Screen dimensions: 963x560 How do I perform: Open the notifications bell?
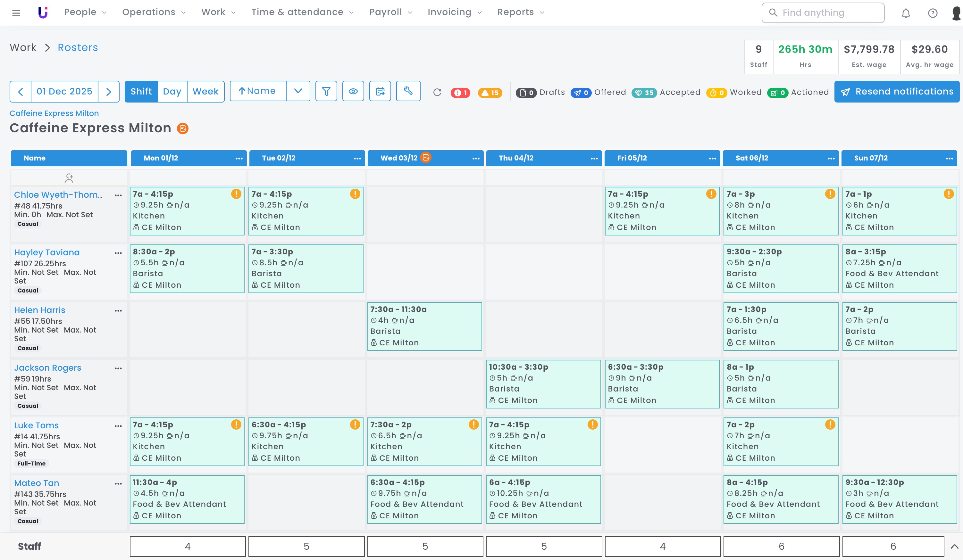point(906,13)
